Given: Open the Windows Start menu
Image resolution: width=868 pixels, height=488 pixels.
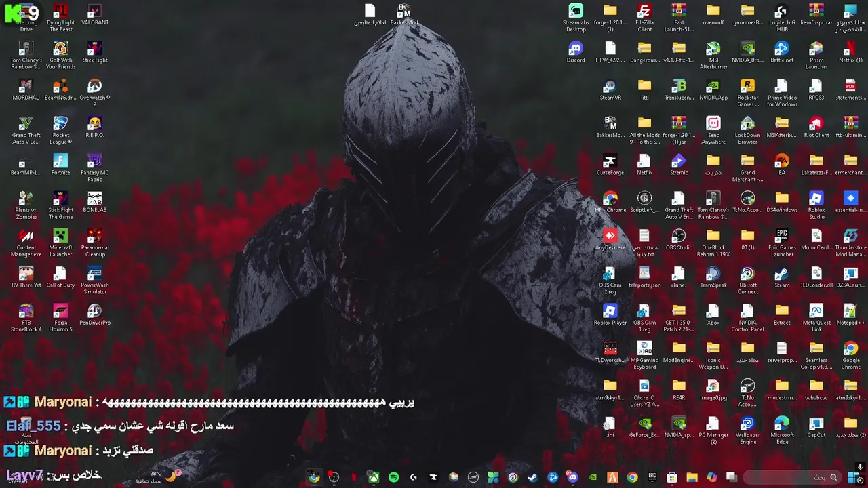Looking at the screenshot, I should (x=853, y=477).
